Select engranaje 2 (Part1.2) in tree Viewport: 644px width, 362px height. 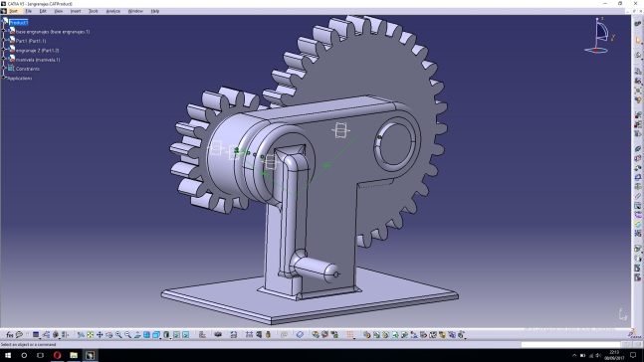point(38,51)
